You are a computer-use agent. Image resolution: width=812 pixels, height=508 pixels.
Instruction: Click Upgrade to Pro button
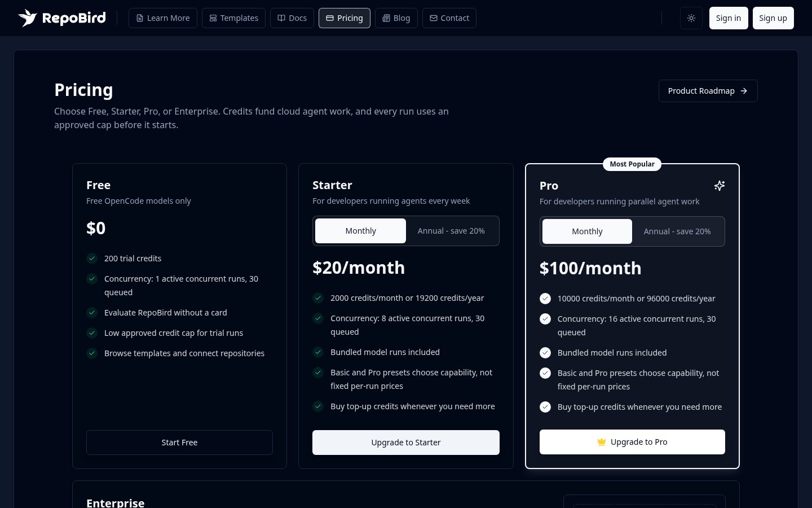click(x=632, y=442)
